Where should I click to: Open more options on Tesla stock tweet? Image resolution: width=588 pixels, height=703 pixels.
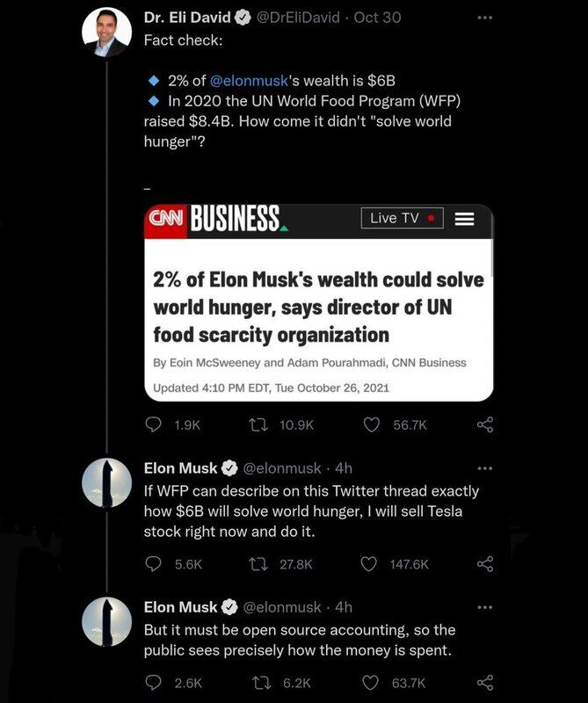[x=486, y=468]
